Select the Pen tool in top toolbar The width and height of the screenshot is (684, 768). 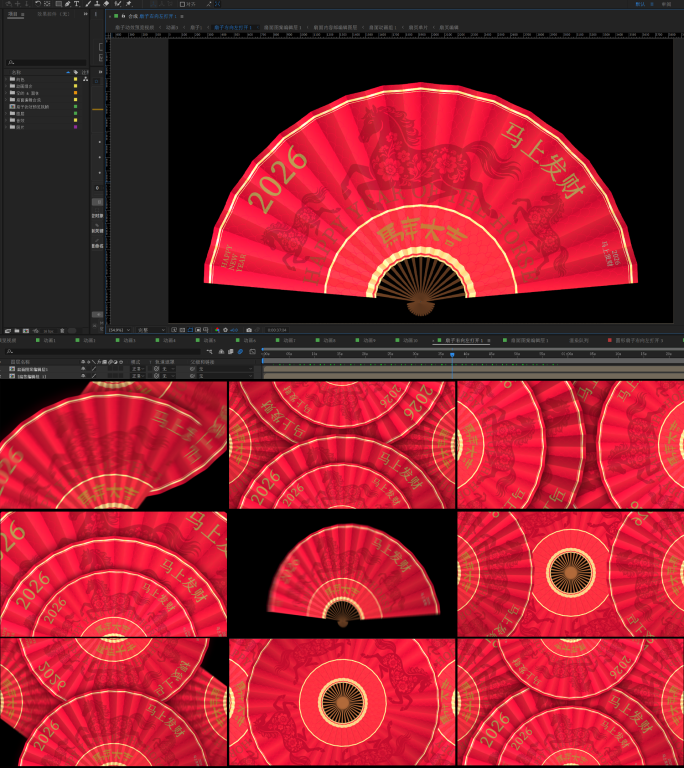pyautogui.click(x=66, y=4)
